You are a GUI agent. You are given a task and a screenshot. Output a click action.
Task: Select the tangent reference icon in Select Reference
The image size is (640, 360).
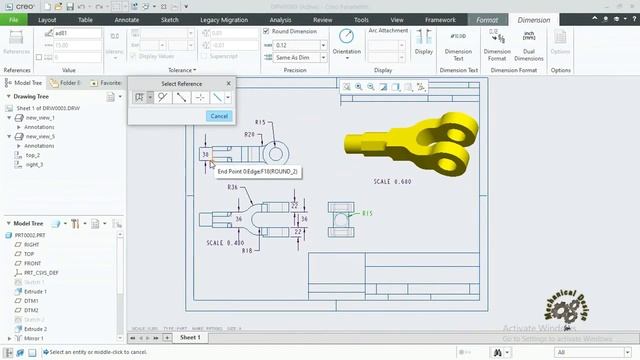(x=162, y=97)
